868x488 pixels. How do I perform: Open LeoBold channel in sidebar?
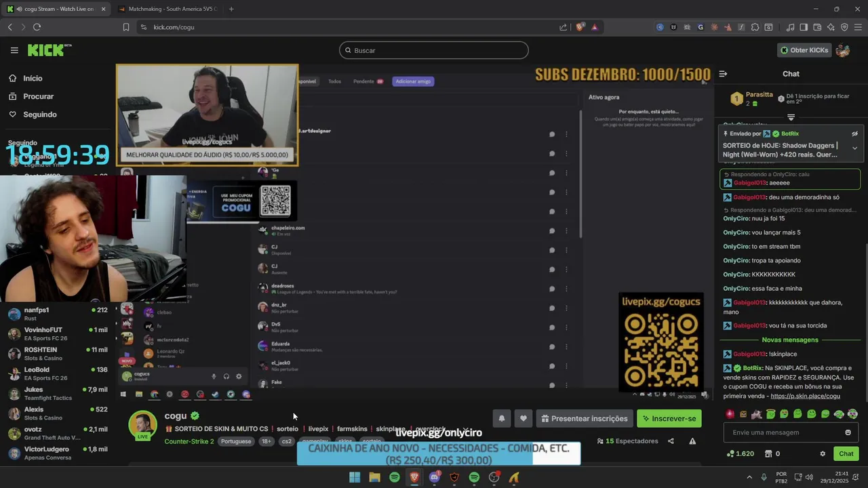(58, 373)
